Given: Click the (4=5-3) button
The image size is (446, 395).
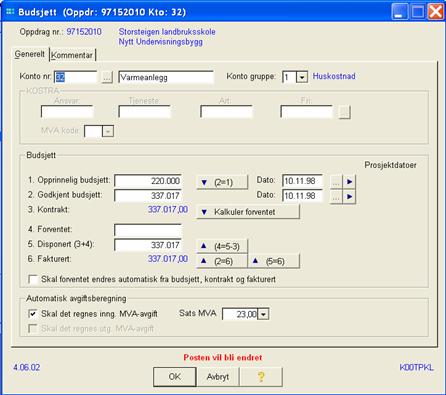Looking at the screenshot, I should click(222, 246).
